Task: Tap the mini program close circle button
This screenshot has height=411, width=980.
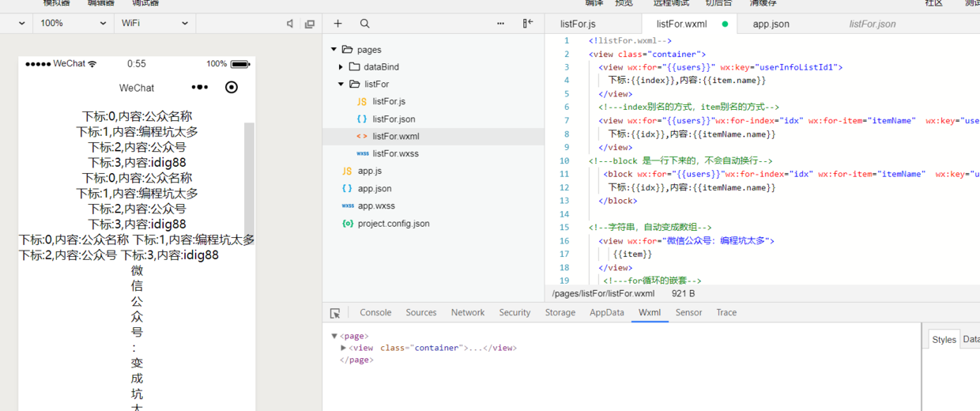Action: (232, 87)
